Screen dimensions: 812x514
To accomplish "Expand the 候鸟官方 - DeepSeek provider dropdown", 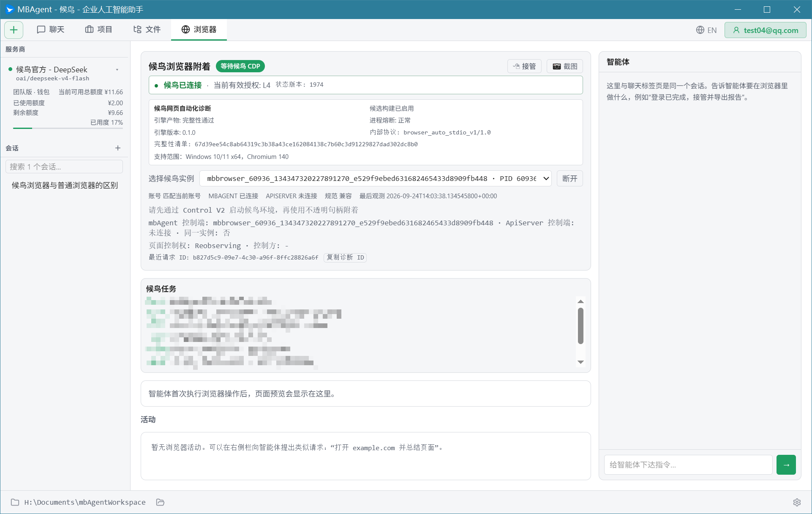I will (117, 70).
